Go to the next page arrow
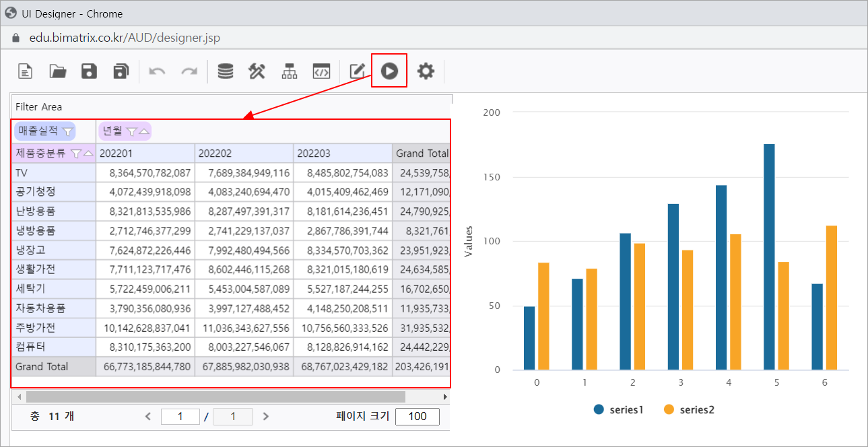This screenshot has height=447, width=868. click(x=266, y=417)
